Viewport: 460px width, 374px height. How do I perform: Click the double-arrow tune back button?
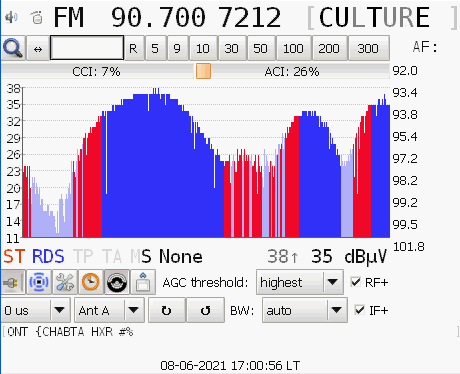38,49
